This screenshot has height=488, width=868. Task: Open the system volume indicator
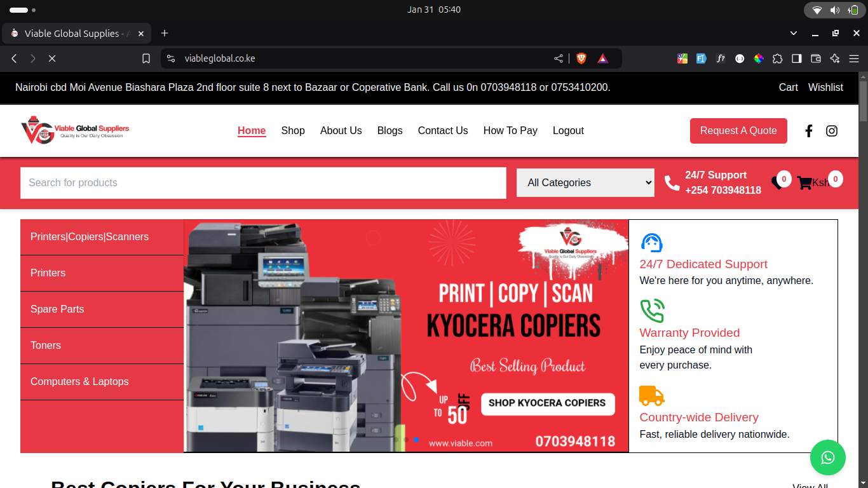tap(835, 10)
